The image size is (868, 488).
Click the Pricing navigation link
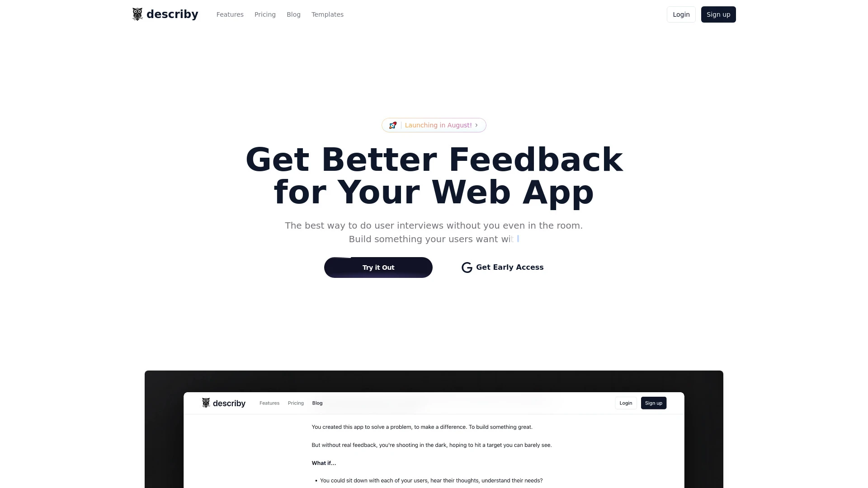264,14
